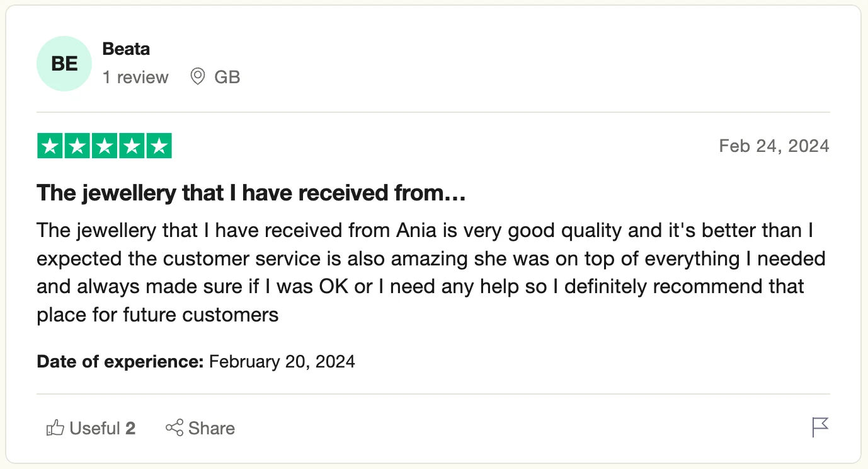Click the fifth green rating star
Image resolution: width=868 pixels, height=469 pixels.
coord(159,146)
